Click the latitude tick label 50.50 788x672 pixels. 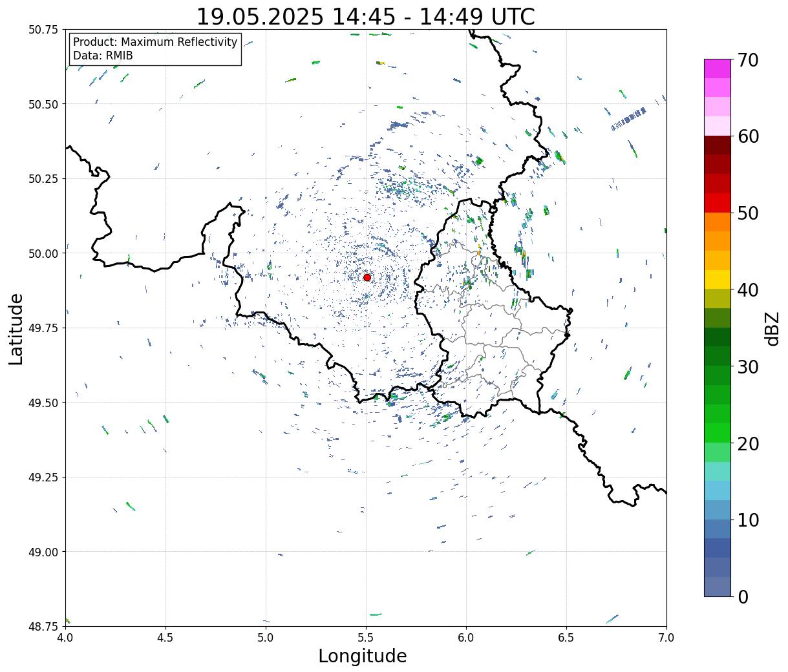point(43,104)
